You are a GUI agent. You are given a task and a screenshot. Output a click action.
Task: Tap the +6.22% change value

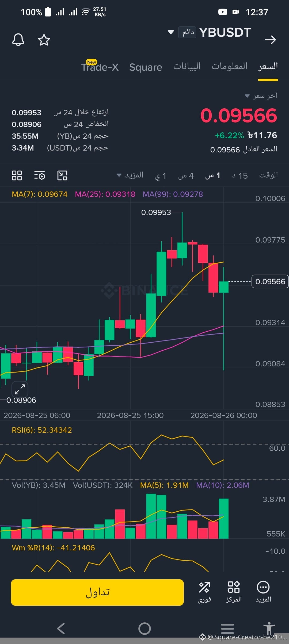(x=229, y=135)
